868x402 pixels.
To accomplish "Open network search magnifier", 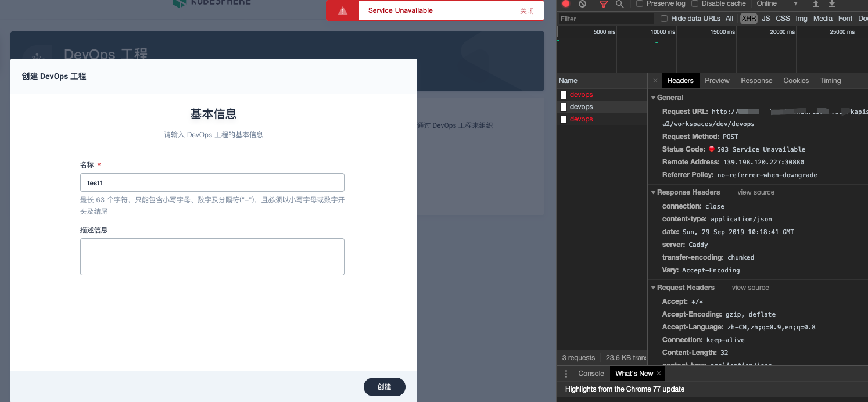I will [619, 3].
